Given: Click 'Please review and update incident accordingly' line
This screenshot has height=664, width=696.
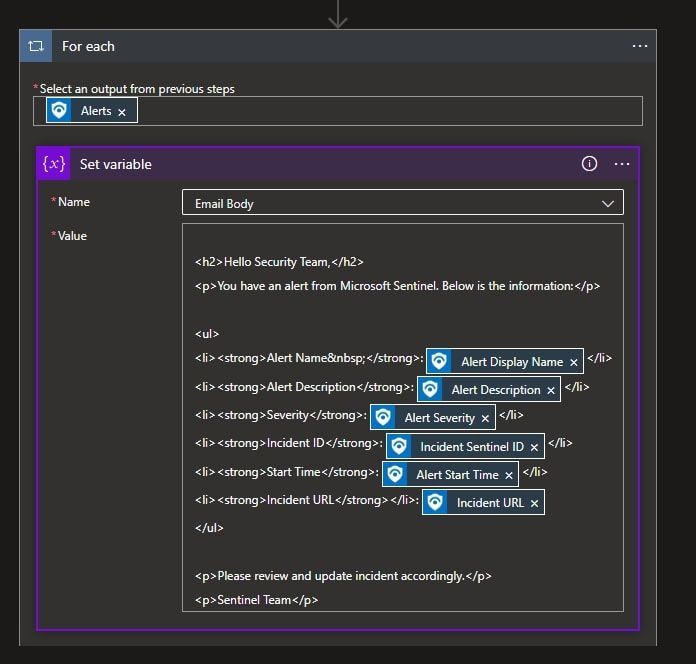Looking at the screenshot, I should tap(343, 576).
